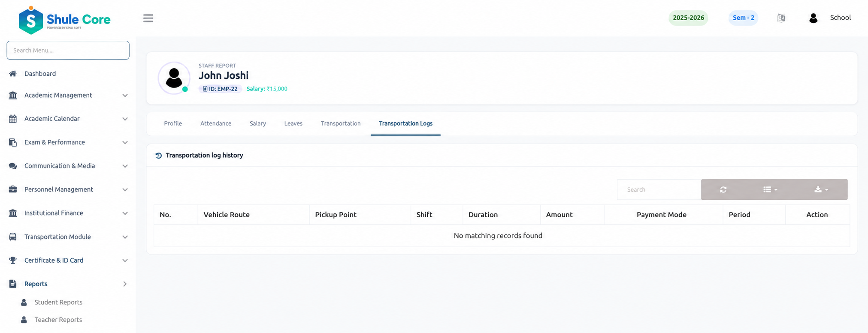Click the Certificate & ID Card trophy icon

coord(13,260)
